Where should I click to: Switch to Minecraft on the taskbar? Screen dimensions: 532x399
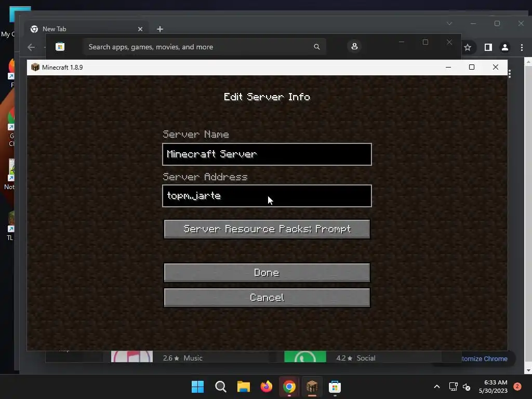click(x=312, y=387)
